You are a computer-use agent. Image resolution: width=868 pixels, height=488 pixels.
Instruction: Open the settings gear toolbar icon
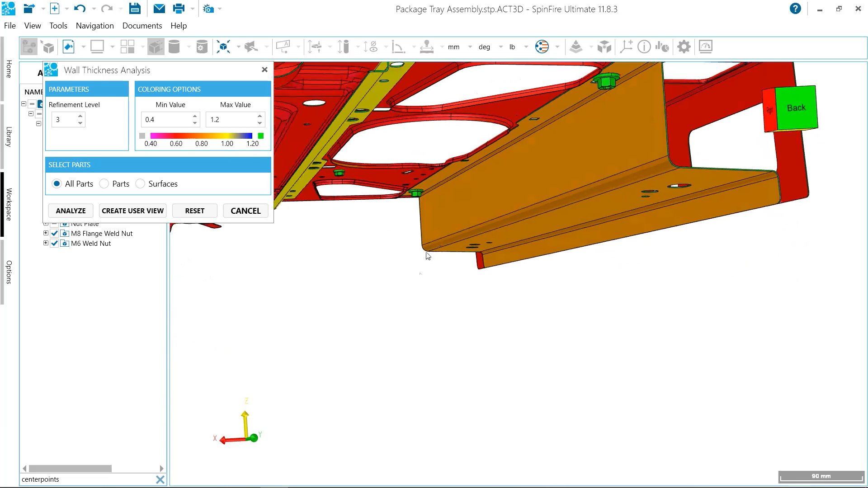point(684,47)
